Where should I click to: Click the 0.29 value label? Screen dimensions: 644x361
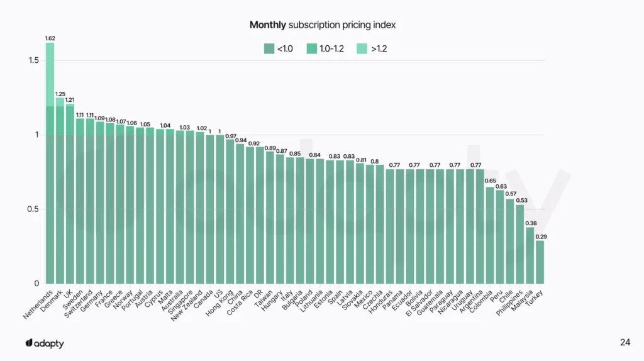(x=540, y=236)
